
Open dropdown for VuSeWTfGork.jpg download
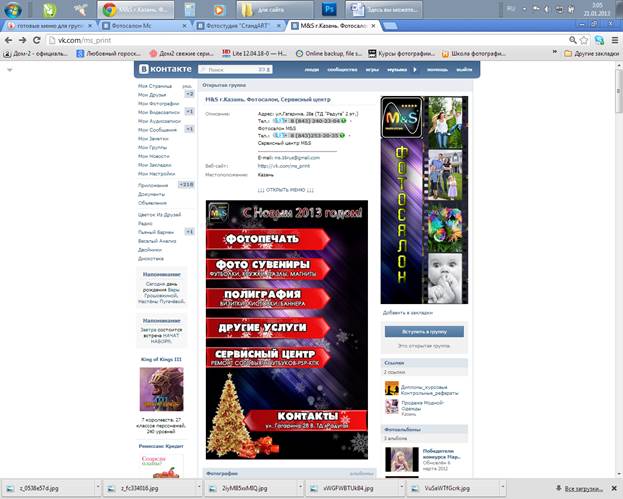click(502, 486)
